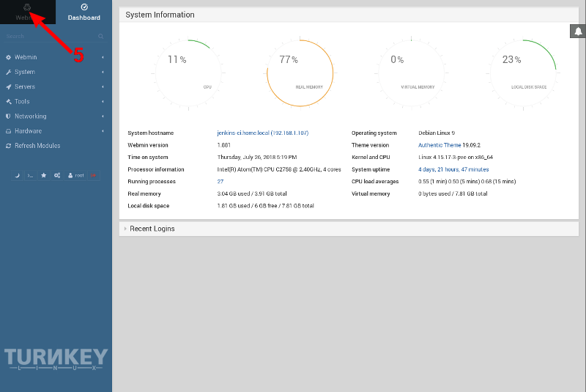Expand the Networking menu category
The height and width of the screenshot is (392, 586).
[30, 116]
